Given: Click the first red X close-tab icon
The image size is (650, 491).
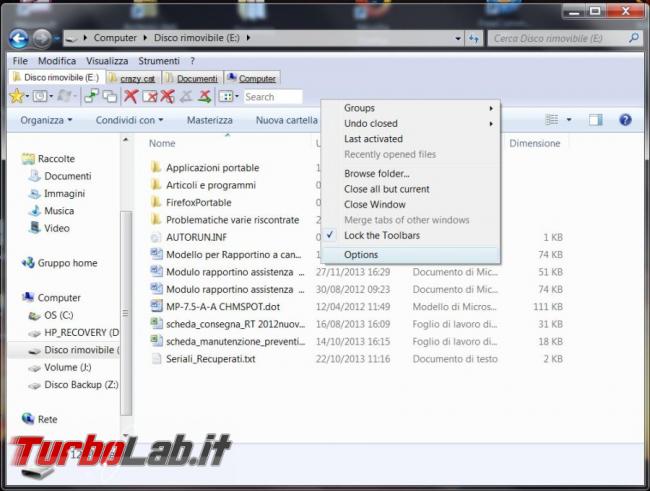Looking at the screenshot, I should point(131,96).
